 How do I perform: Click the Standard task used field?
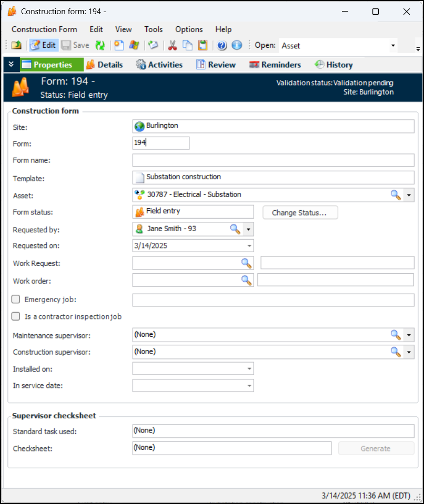click(x=273, y=431)
